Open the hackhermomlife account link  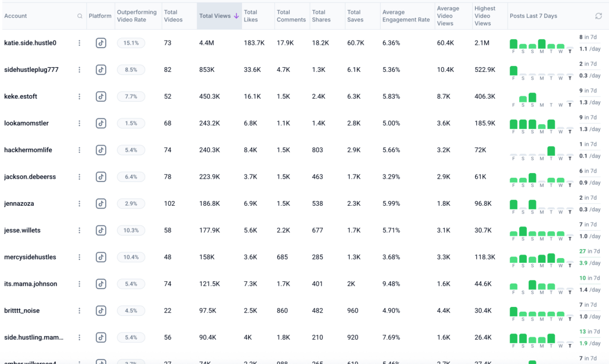click(28, 150)
